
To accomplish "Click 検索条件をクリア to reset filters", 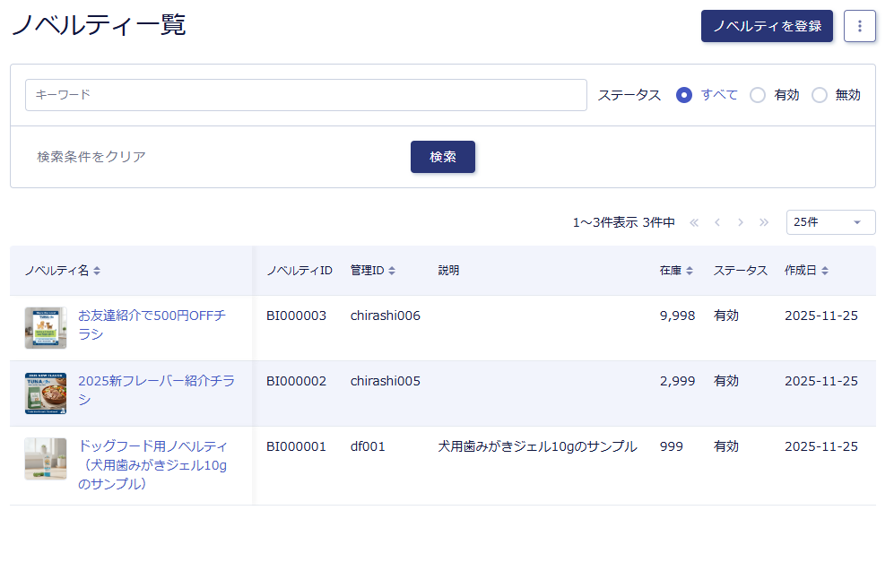I will 91,157.
